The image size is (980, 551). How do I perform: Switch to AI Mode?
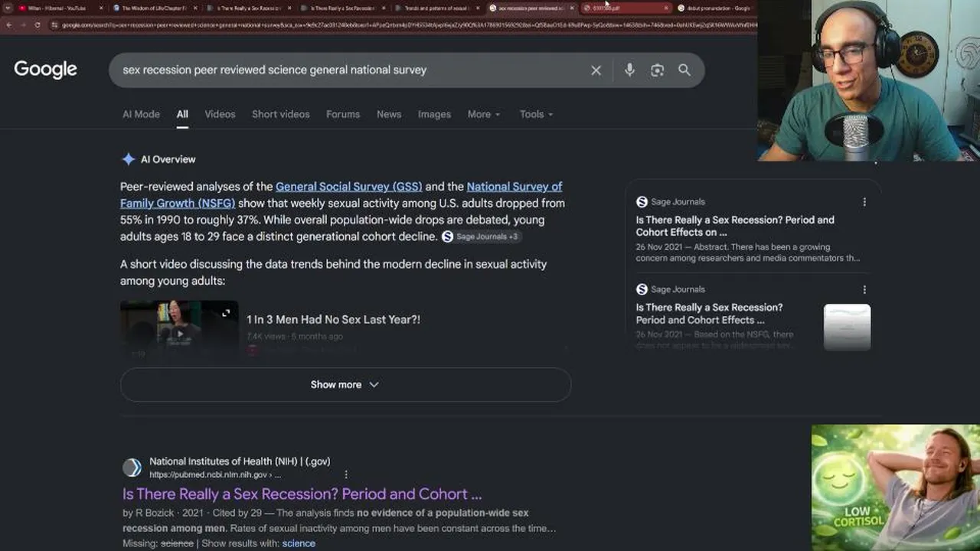[x=141, y=114]
